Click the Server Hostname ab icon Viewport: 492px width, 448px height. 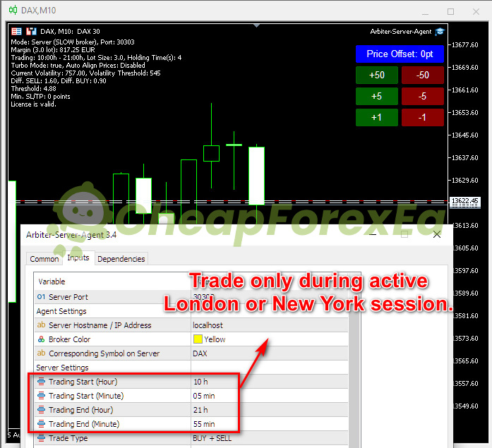[x=41, y=325]
